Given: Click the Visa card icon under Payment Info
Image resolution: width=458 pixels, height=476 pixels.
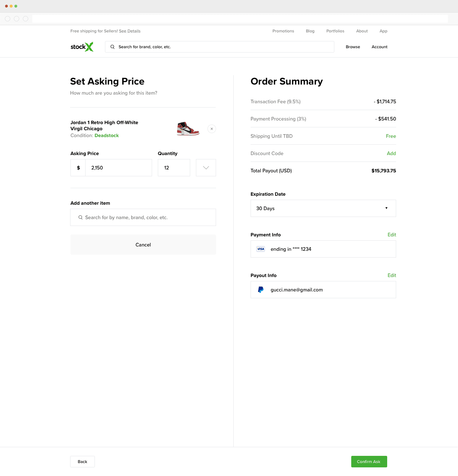Looking at the screenshot, I should pyautogui.click(x=260, y=249).
